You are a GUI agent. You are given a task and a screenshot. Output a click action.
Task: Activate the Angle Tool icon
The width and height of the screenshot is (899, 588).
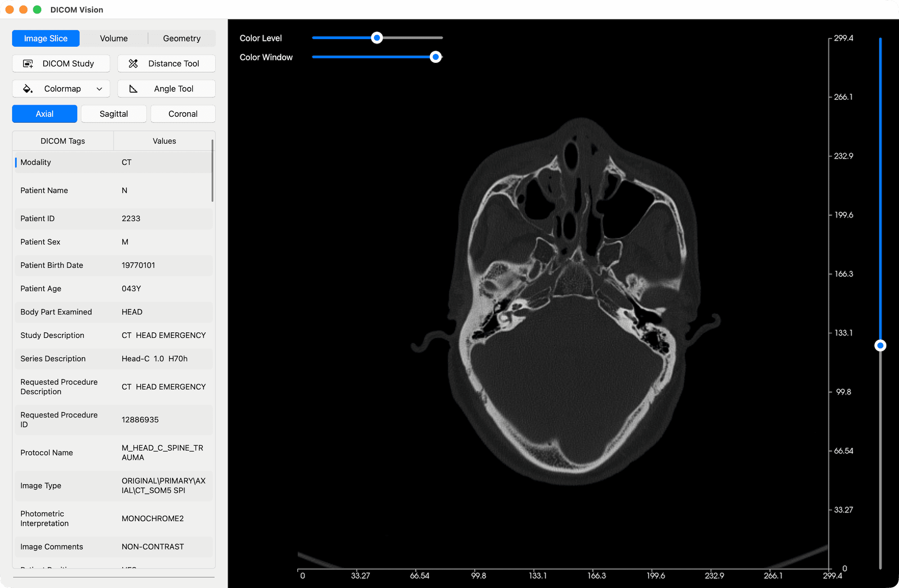click(134, 88)
